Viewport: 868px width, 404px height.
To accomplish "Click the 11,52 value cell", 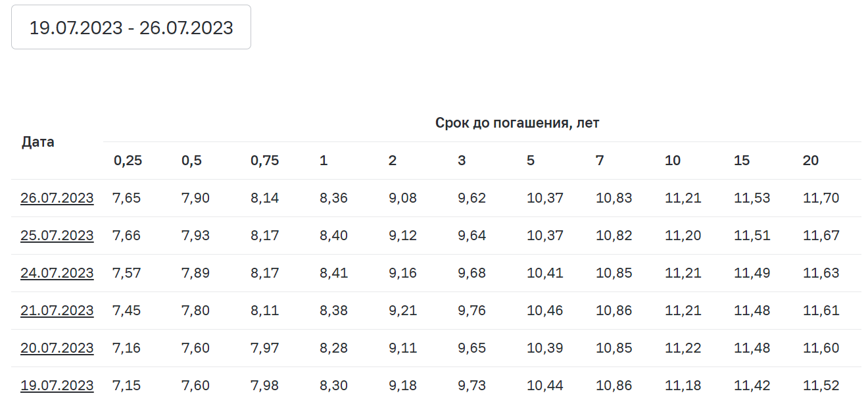I will tap(821, 386).
